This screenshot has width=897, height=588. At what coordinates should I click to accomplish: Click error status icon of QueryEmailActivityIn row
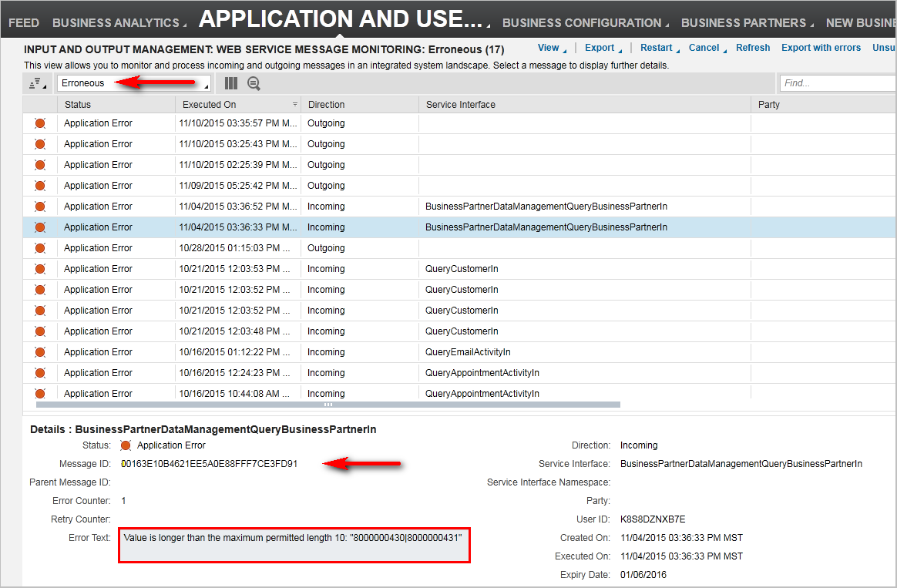point(40,352)
